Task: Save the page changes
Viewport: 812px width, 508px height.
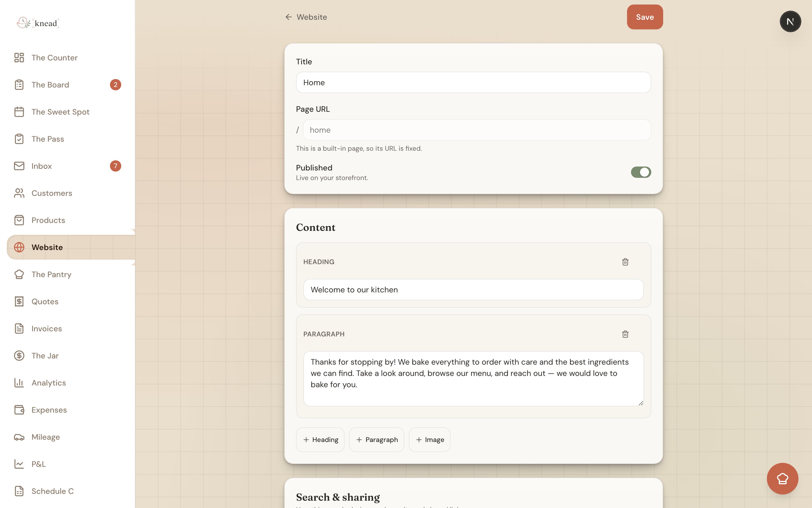Action: click(x=645, y=17)
